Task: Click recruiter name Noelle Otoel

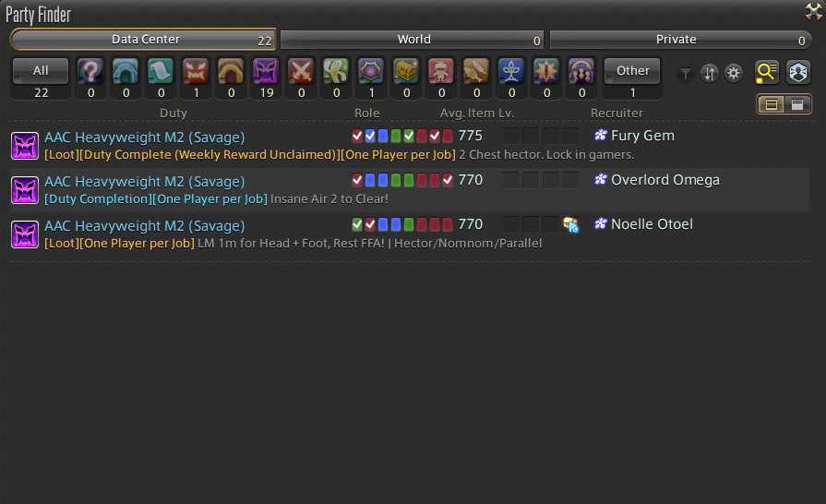Action: tap(652, 224)
